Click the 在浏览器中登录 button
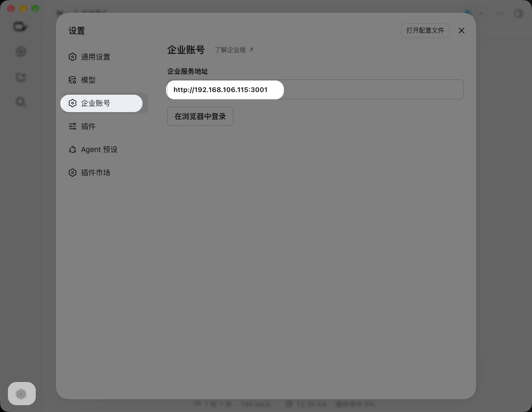Screen dimensions: 532x412 200,116
